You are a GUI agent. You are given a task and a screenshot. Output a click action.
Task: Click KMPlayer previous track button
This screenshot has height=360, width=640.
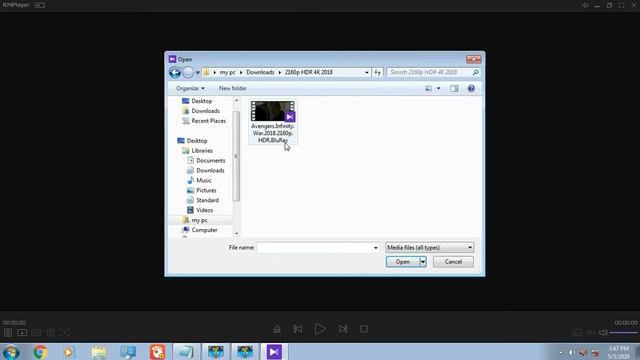[298, 329]
